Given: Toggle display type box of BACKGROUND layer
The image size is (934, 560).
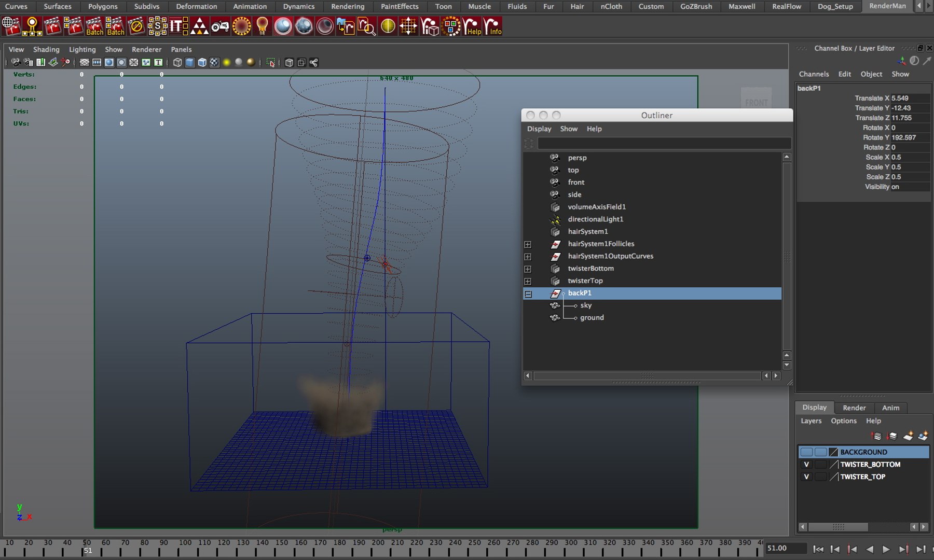Looking at the screenshot, I should [x=820, y=452].
